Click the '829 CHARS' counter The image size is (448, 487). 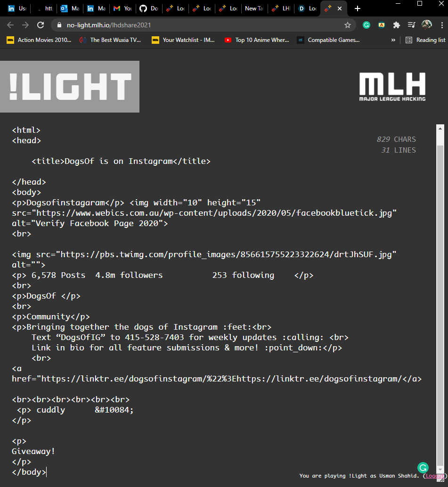tap(396, 139)
